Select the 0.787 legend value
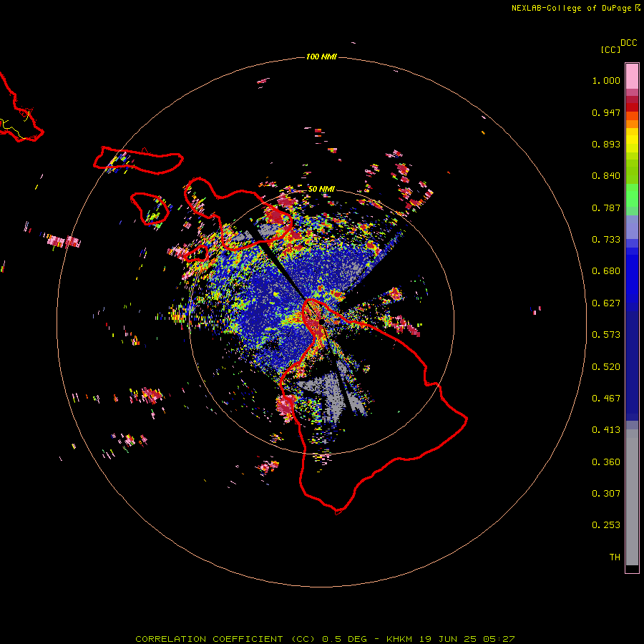Viewport: 644px width, 644px height. coord(606,208)
